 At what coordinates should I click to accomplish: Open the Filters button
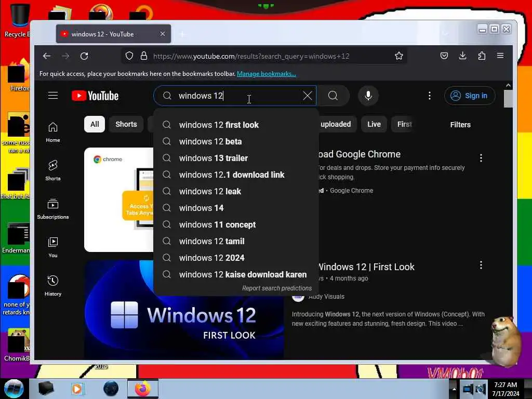(x=460, y=125)
